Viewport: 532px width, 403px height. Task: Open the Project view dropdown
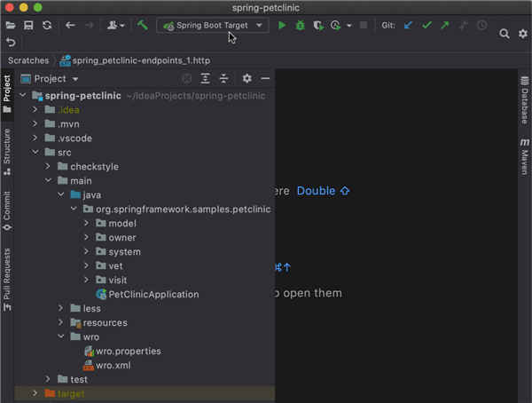coord(50,79)
